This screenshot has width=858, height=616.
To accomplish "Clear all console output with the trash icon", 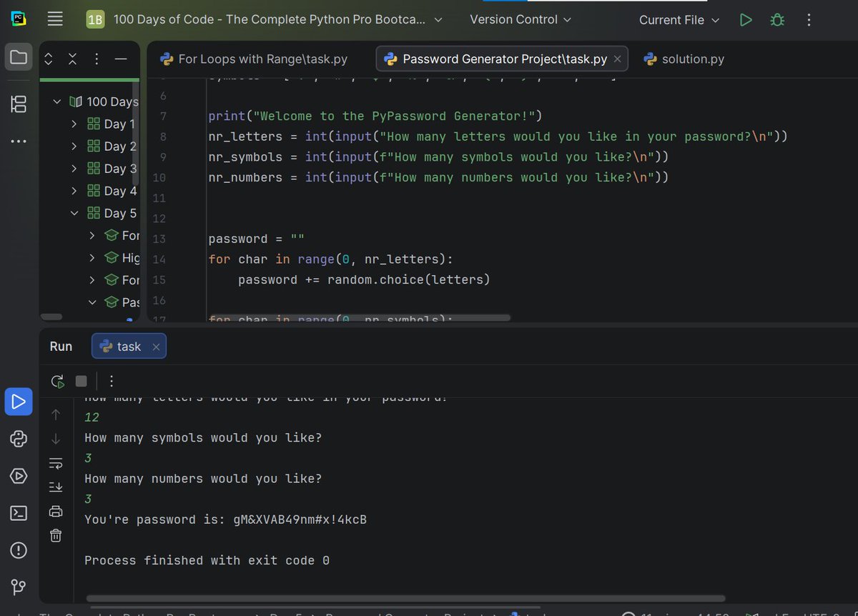I will [x=56, y=535].
